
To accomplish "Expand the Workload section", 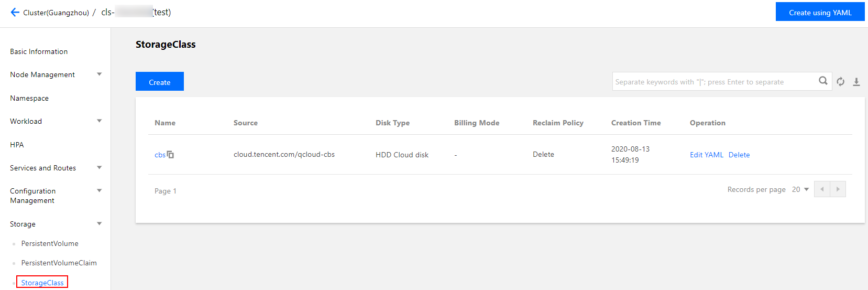I will (99, 121).
